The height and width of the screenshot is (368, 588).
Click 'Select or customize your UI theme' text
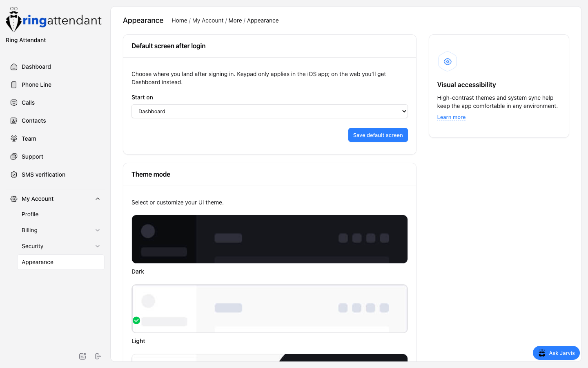pyautogui.click(x=178, y=202)
